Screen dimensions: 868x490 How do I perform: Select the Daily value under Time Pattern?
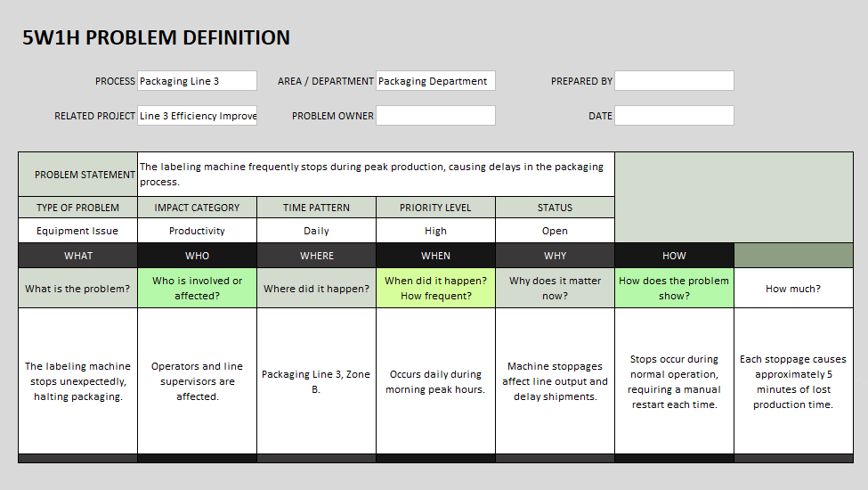point(316,231)
